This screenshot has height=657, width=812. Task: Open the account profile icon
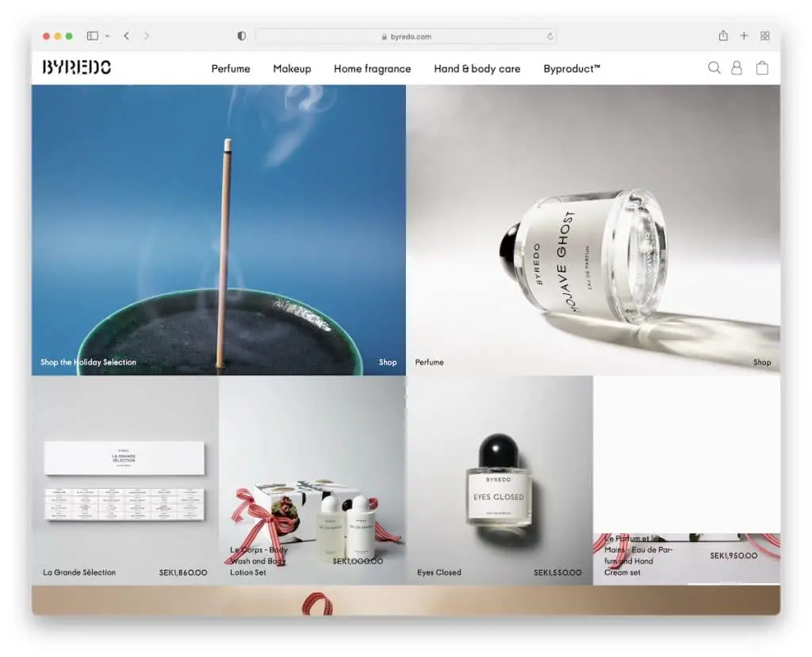click(x=737, y=68)
